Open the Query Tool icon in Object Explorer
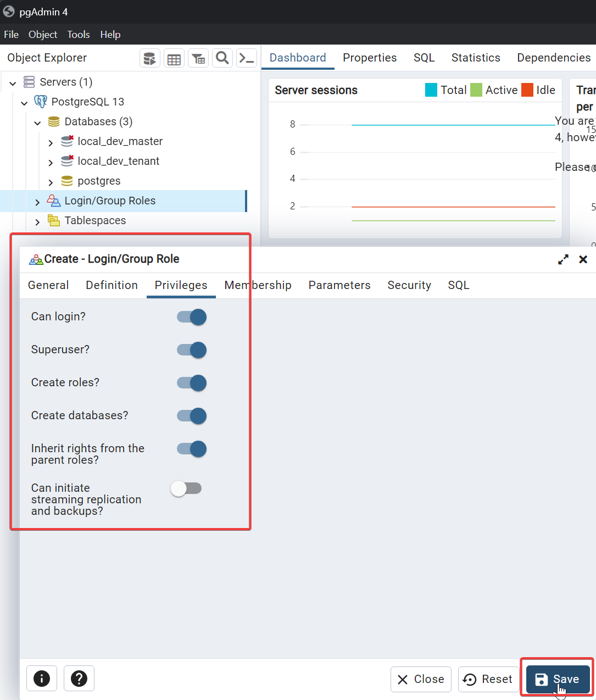 (149, 58)
